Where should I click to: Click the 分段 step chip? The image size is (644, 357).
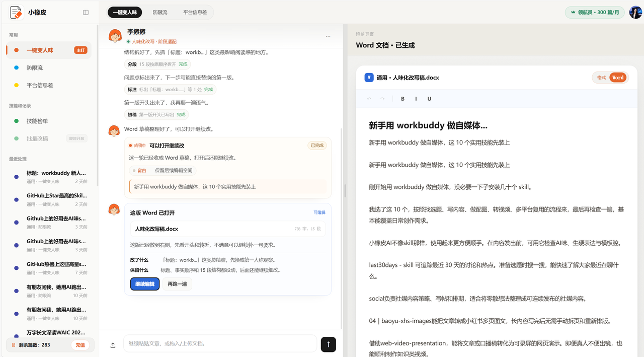156,64
